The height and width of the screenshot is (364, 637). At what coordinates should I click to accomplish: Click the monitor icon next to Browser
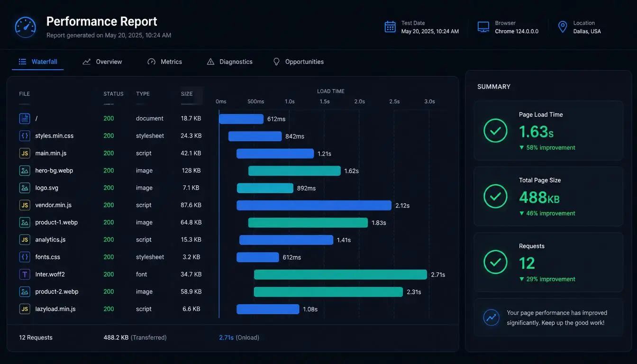coord(483,27)
